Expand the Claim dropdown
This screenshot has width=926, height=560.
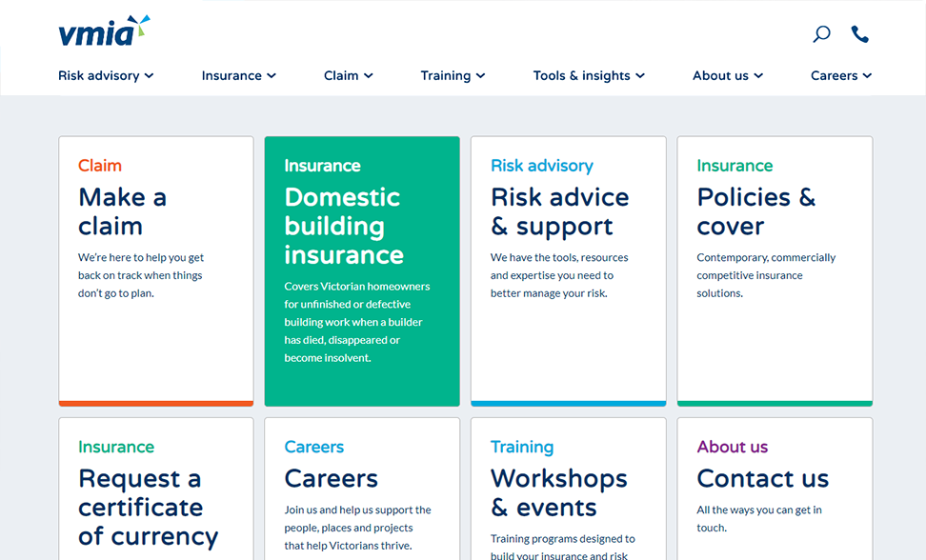pos(348,75)
